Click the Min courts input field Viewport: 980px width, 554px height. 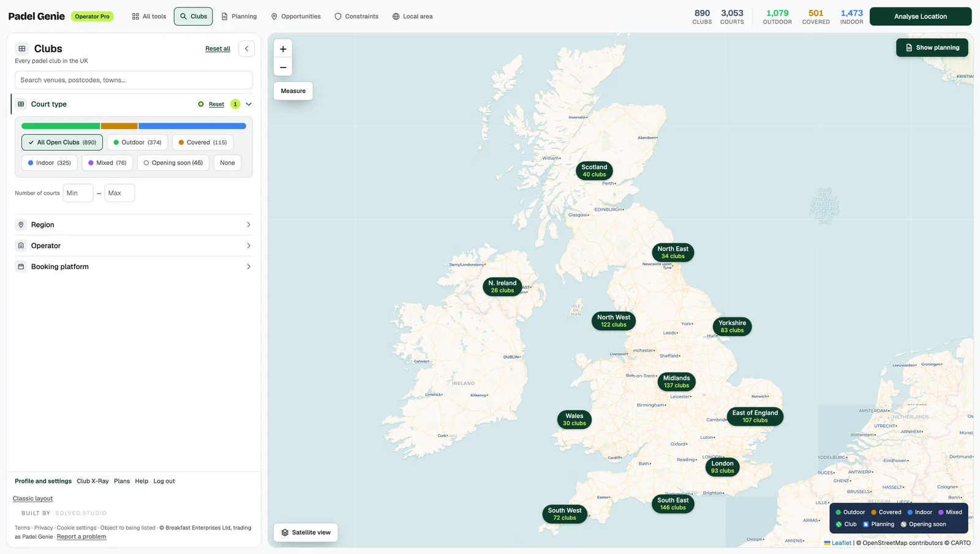point(78,193)
